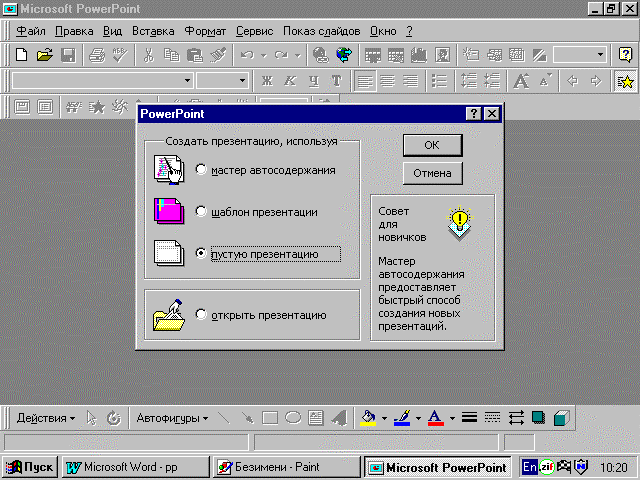Click the align left icon
Image resolution: width=640 pixels, height=480 pixels.
click(x=365, y=81)
